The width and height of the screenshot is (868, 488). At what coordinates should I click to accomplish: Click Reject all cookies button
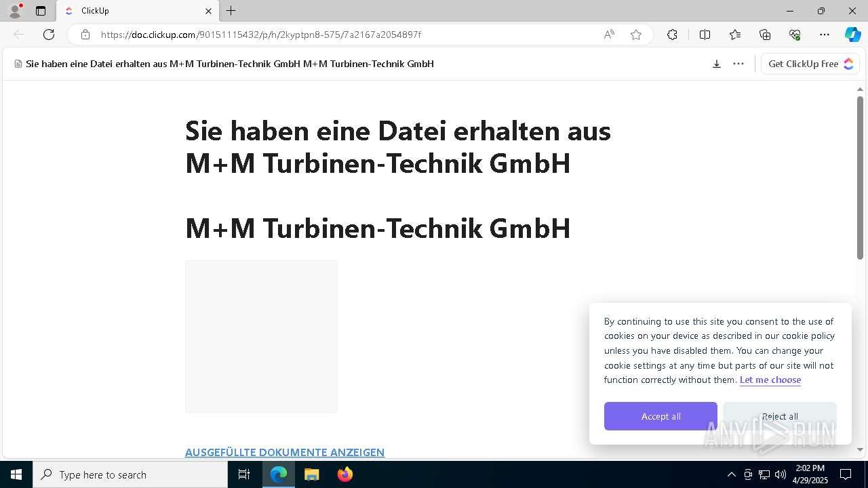click(780, 416)
